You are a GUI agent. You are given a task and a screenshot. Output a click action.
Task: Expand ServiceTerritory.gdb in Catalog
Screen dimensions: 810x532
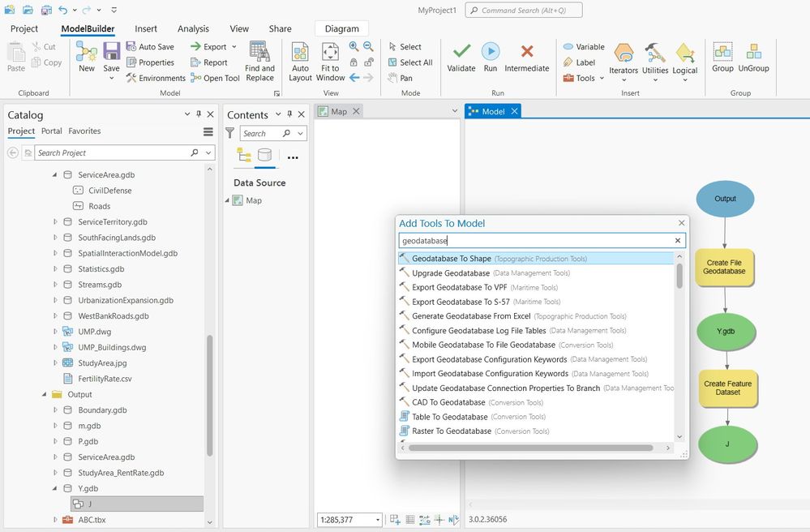(55, 222)
